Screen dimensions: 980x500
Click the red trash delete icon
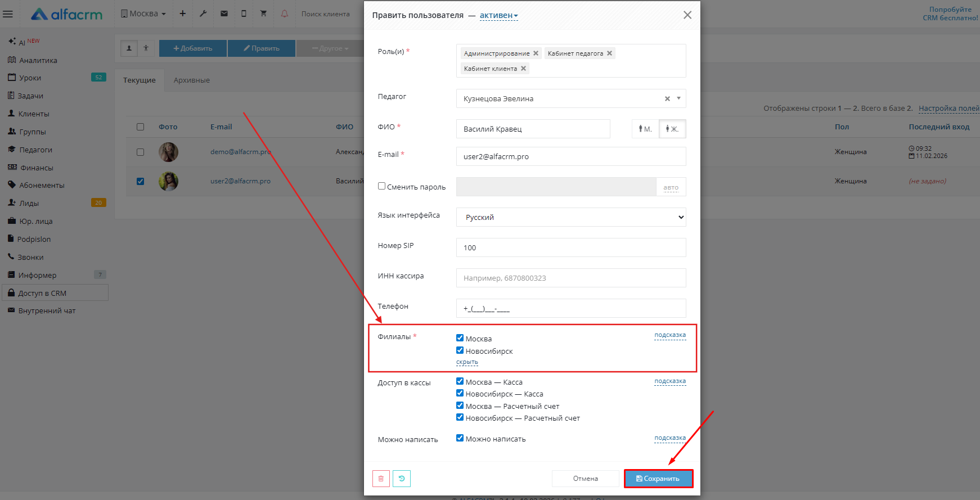pyautogui.click(x=381, y=479)
